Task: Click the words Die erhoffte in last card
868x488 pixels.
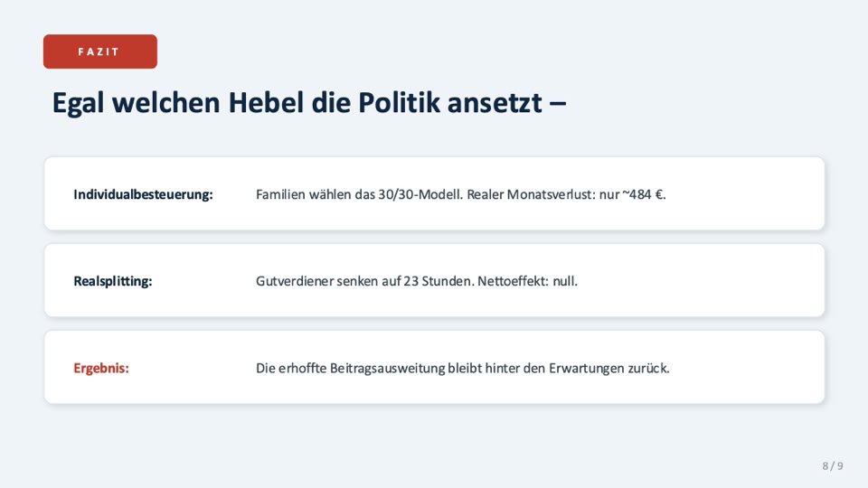Action: click(x=291, y=368)
